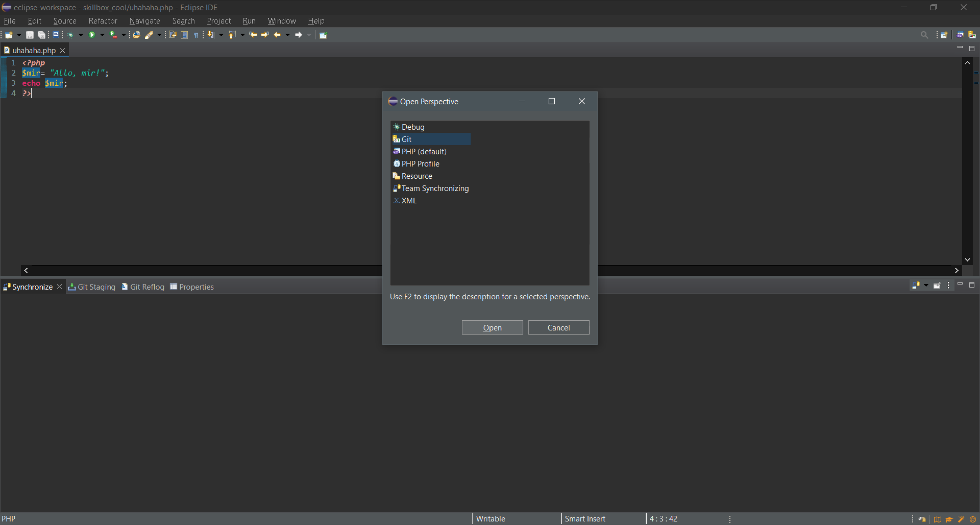Screen dimensions: 980x525
Task: Click the Previous Annotation icon
Action: [233, 35]
